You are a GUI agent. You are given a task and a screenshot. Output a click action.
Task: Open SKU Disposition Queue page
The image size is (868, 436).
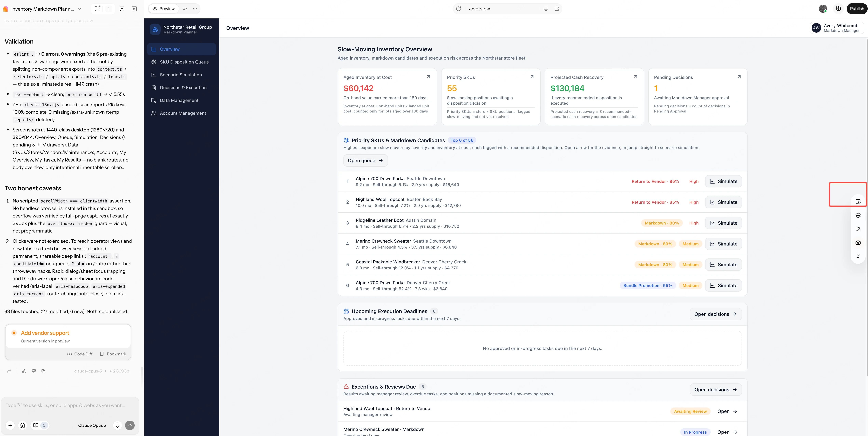182,62
